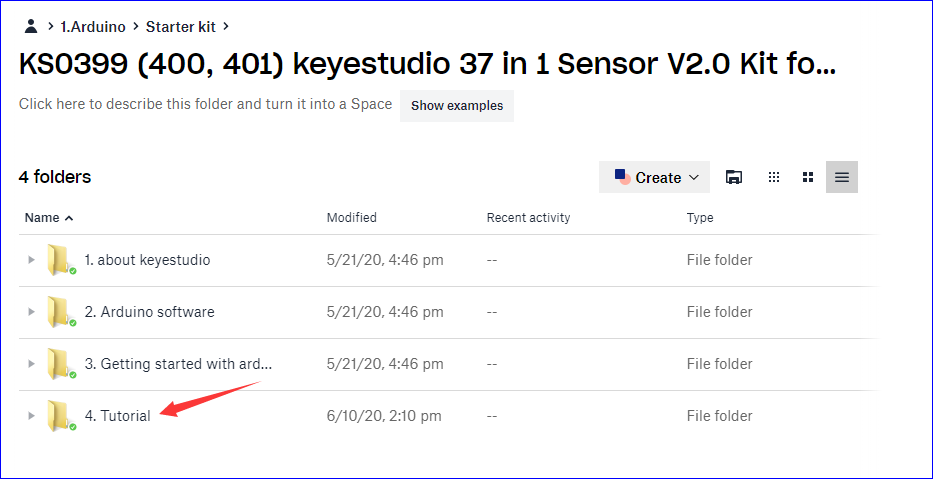The height and width of the screenshot is (479, 934).
Task: Click the Show examples button
Action: [x=457, y=105]
